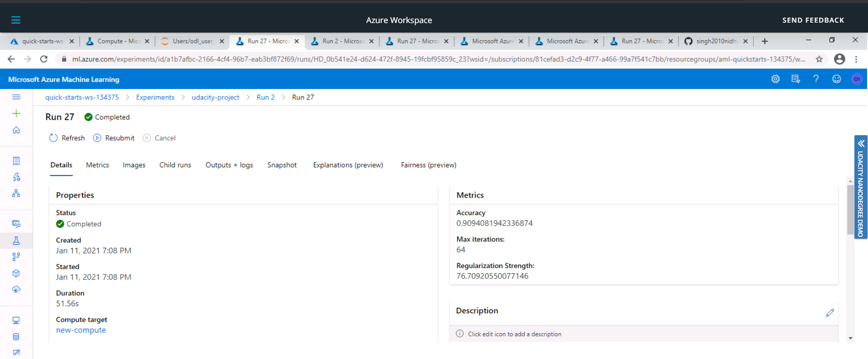Click the smiley feedback icon
This screenshot has height=359, width=868.
point(837,79)
